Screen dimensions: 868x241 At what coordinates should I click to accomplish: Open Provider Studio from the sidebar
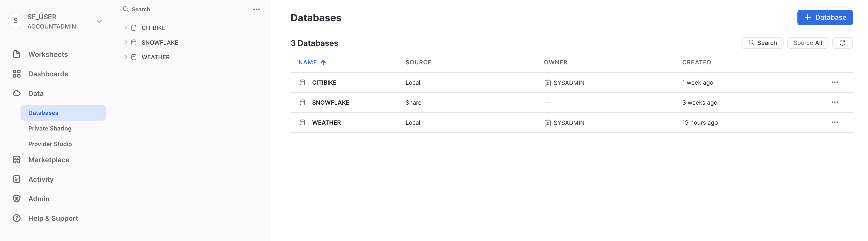pos(50,144)
